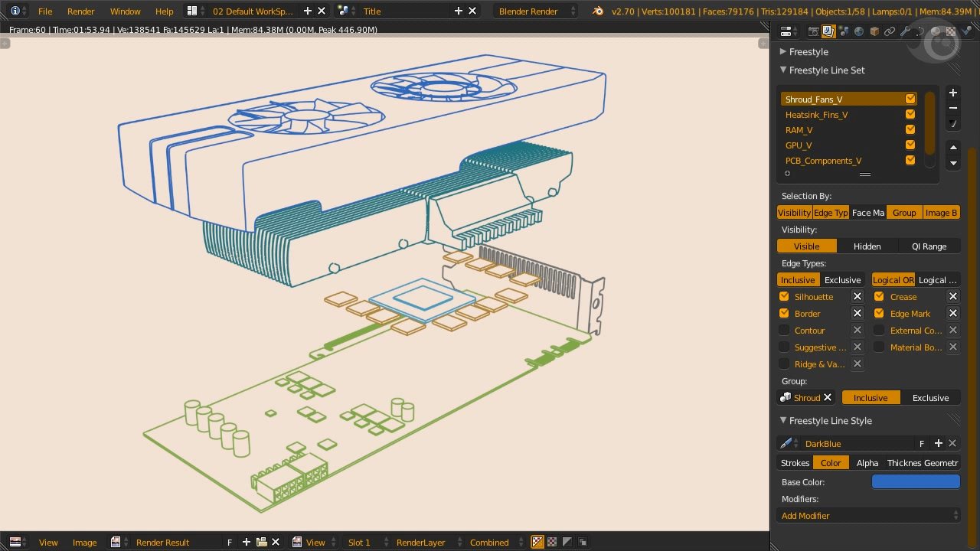The height and width of the screenshot is (551, 980).
Task: Disable the Heatsink_Fins_V line set checkbox
Action: 910,115
